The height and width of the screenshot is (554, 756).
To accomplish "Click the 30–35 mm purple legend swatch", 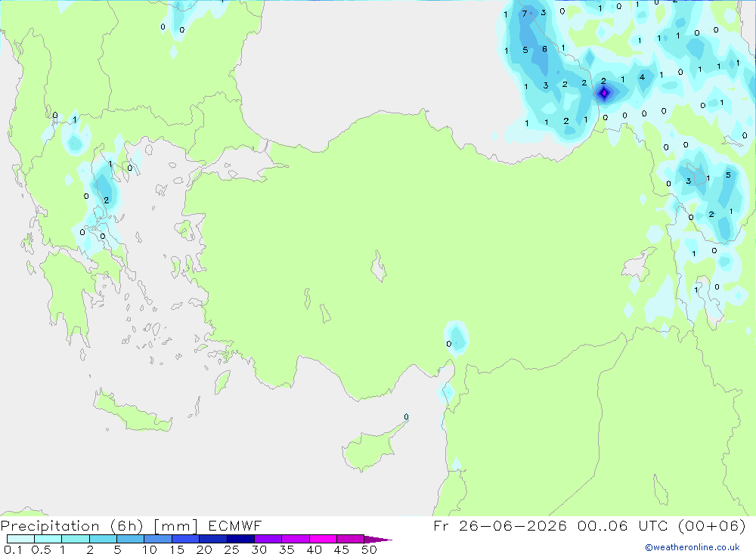I will (x=268, y=539).
